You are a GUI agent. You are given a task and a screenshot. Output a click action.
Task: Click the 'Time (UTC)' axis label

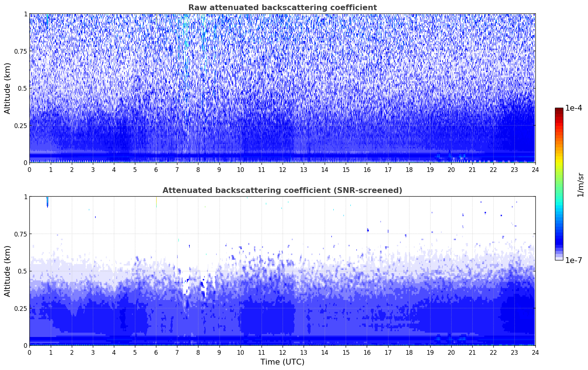click(282, 362)
